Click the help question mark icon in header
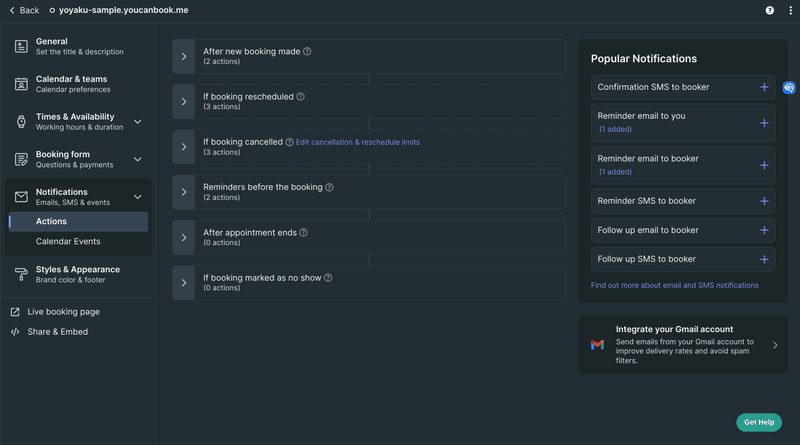The image size is (800, 445). point(769,10)
